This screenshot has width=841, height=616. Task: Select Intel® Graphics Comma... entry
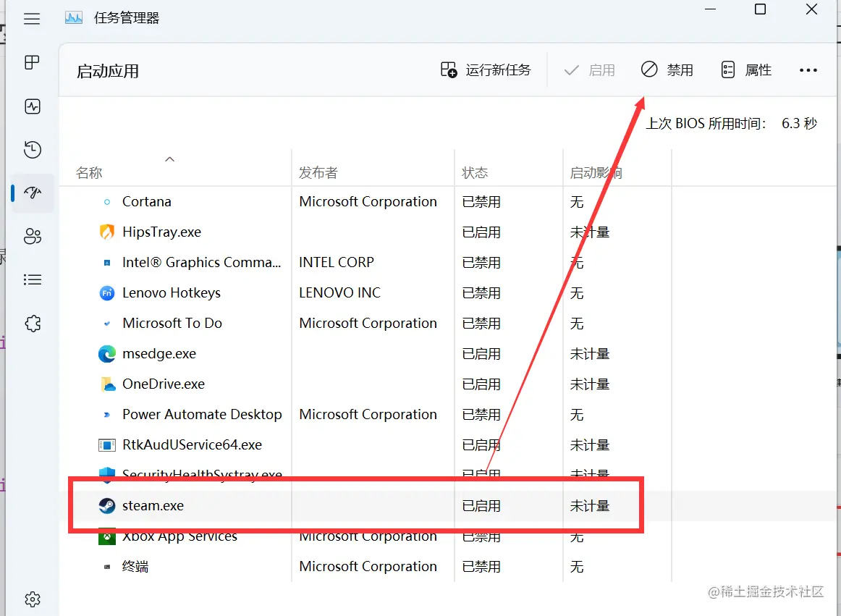coord(201,262)
